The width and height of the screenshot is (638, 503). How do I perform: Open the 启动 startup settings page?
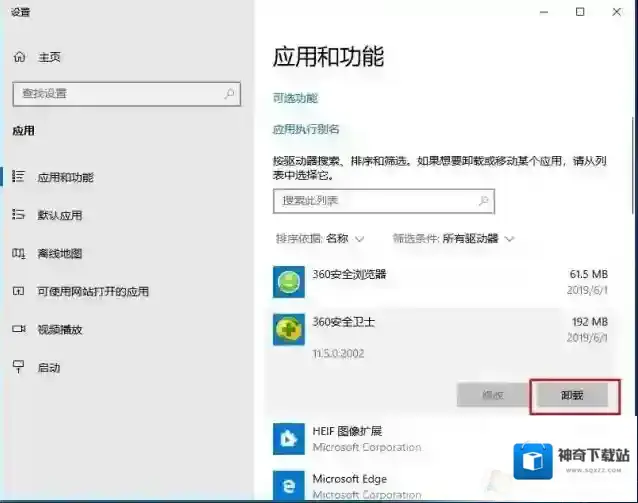tap(48, 367)
